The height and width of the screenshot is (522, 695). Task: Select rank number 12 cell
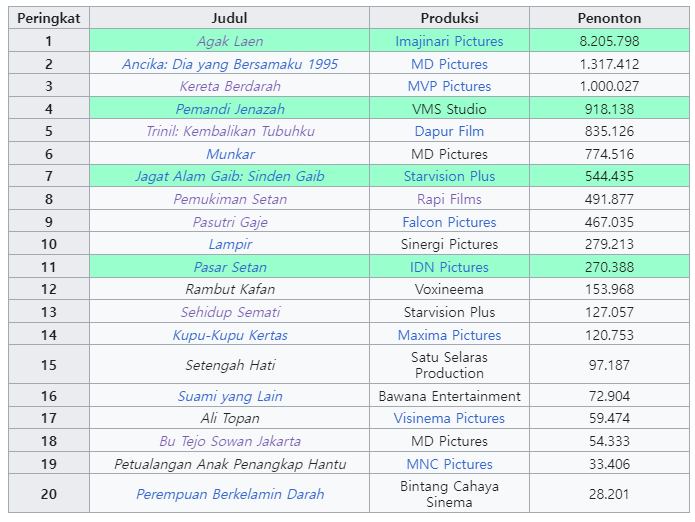click(49, 289)
